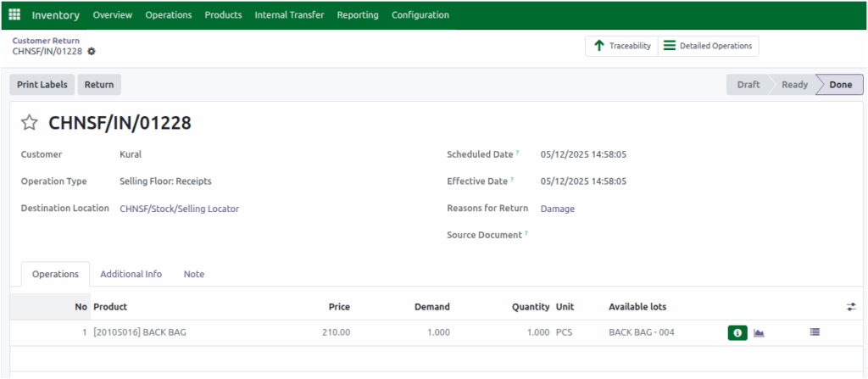Click the PCS unit cell
Image resolution: width=868 pixels, height=379 pixels.
565,332
